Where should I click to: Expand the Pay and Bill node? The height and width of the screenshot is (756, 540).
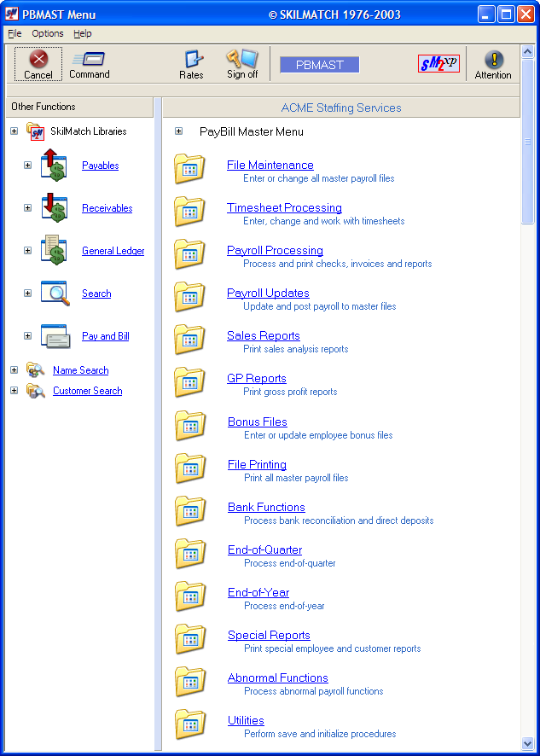point(27,336)
